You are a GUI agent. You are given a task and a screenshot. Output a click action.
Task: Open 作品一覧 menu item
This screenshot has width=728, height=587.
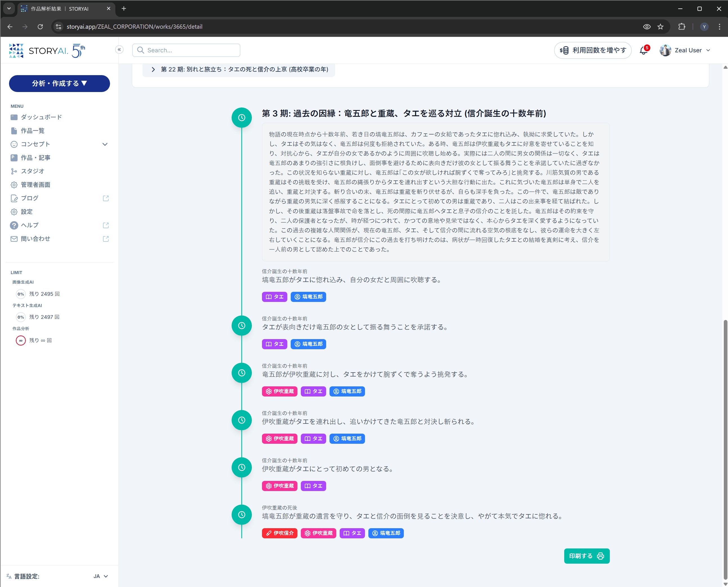point(32,131)
